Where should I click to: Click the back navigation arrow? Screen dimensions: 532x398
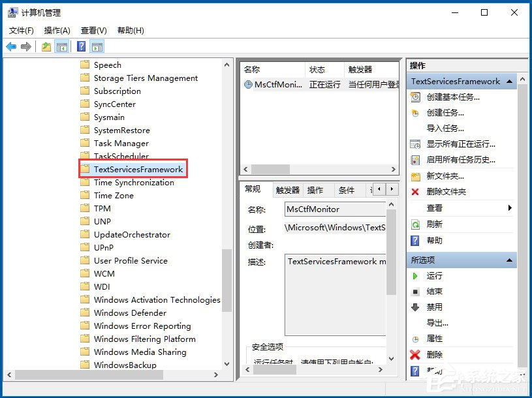[11, 46]
